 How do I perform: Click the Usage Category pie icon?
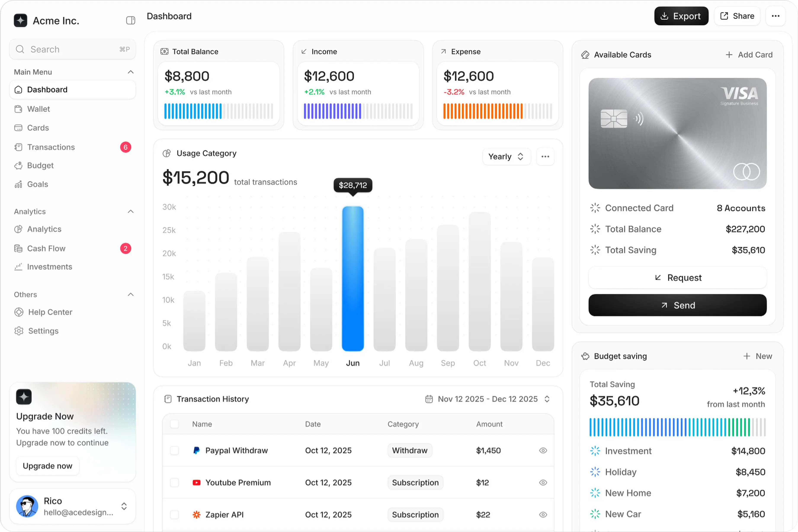pos(167,153)
